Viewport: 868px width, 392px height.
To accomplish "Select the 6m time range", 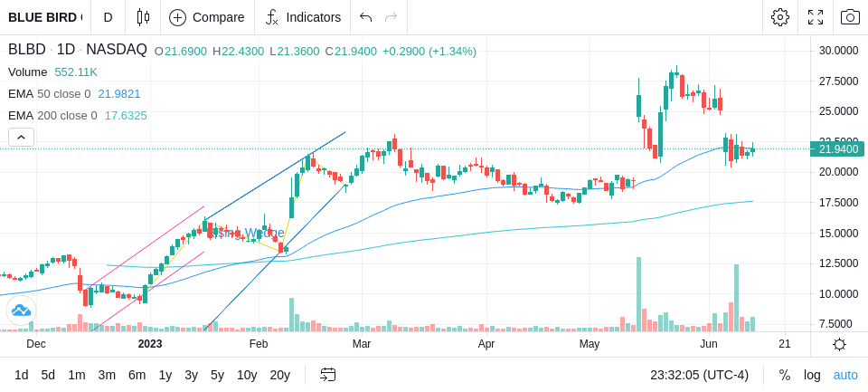I will tap(137, 376).
